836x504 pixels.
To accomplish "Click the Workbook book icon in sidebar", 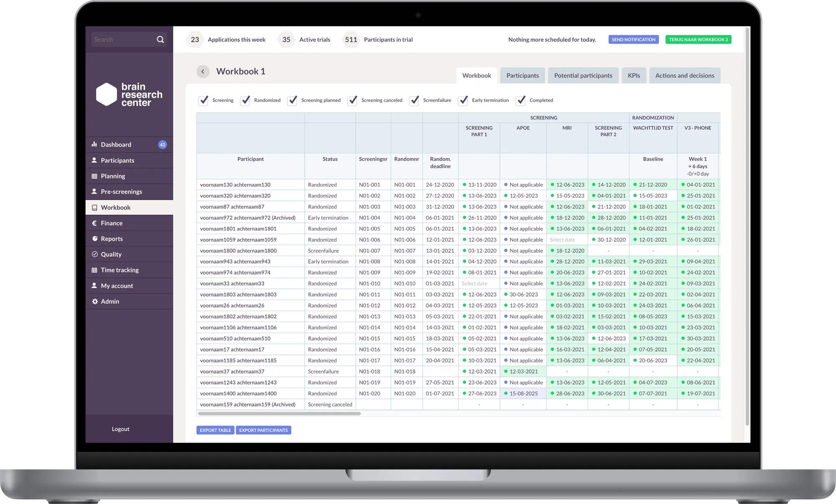I will 94,207.
